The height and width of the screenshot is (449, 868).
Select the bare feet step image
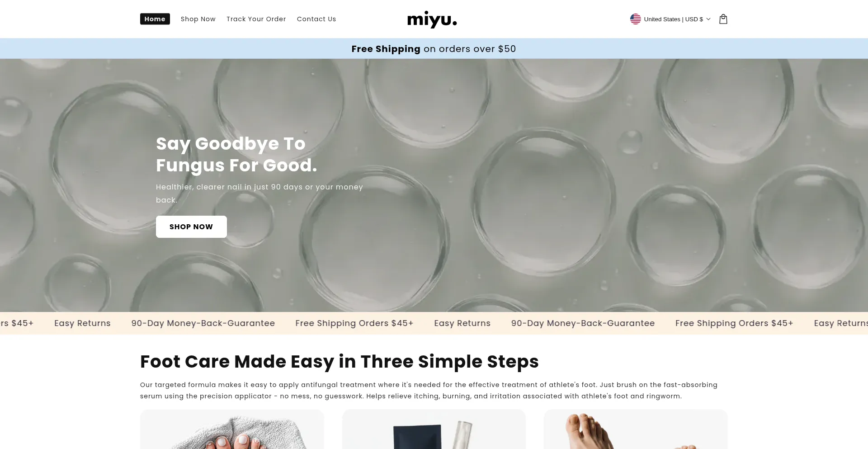coord(636,429)
